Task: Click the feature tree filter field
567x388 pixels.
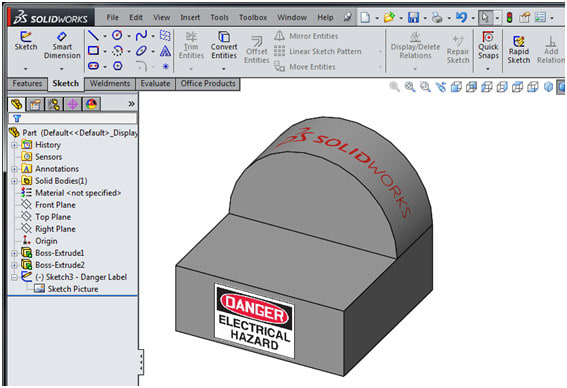Action: 73,118
